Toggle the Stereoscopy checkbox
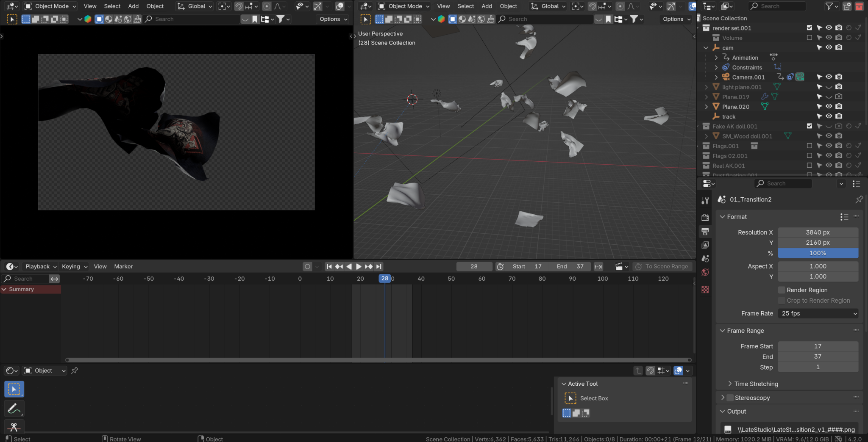This screenshot has width=868, height=442. (x=730, y=398)
